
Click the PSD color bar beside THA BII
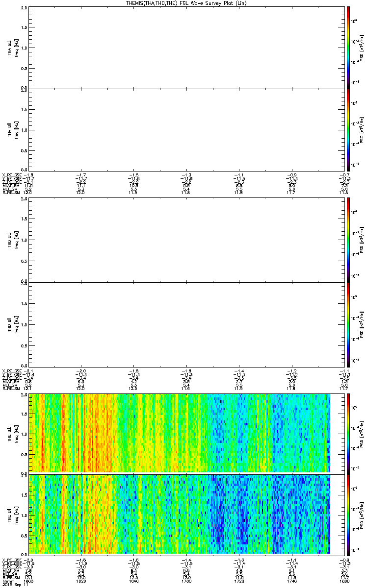348,129
